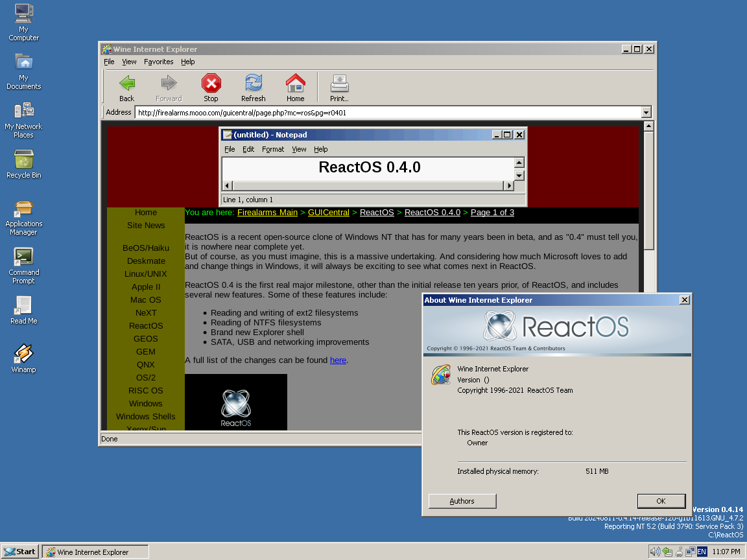Open the EN language indicator in tray
Viewport: 747px width, 560px height.
point(702,552)
